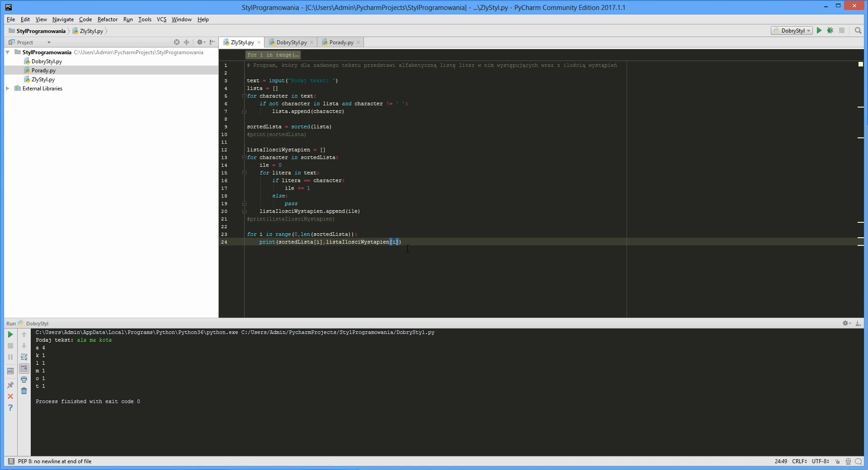The width and height of the screenshot is (868, 470).
Task: Click the PEP 8 warning in status bar
Action: 54,461
